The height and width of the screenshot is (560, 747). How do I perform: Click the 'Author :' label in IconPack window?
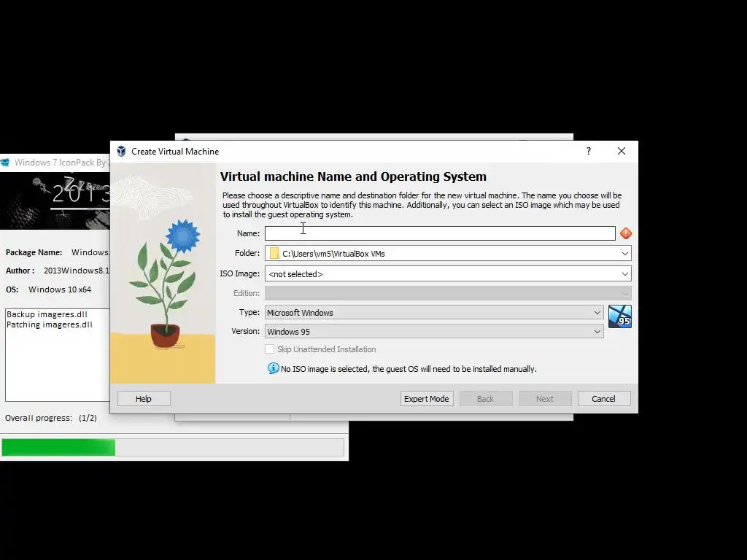pos(20,271)
